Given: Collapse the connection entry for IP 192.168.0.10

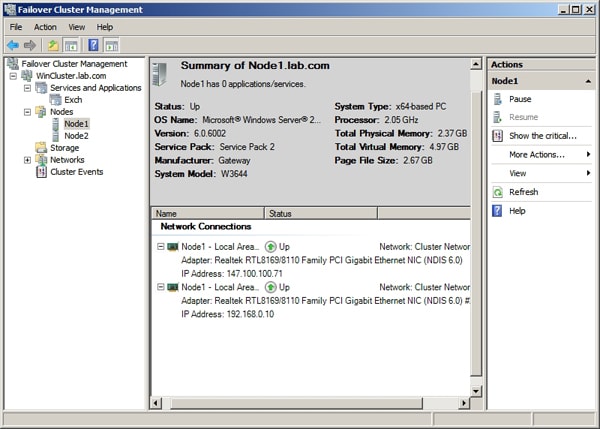Looking at the screenshot, I should click(161, 287).
